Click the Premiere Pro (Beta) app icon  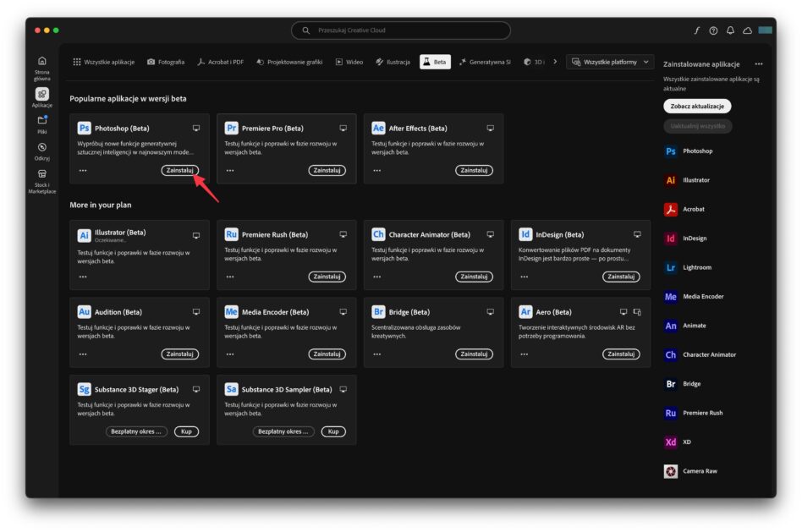231,128
